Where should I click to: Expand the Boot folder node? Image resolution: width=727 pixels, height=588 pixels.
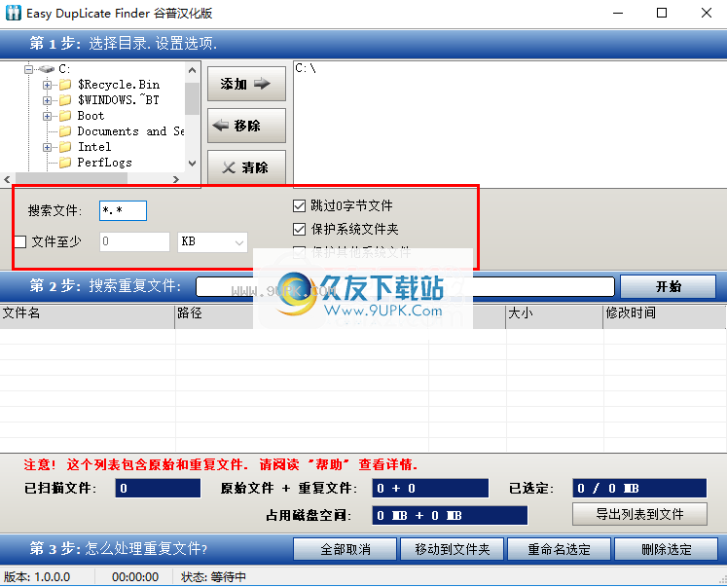point(47,116)
